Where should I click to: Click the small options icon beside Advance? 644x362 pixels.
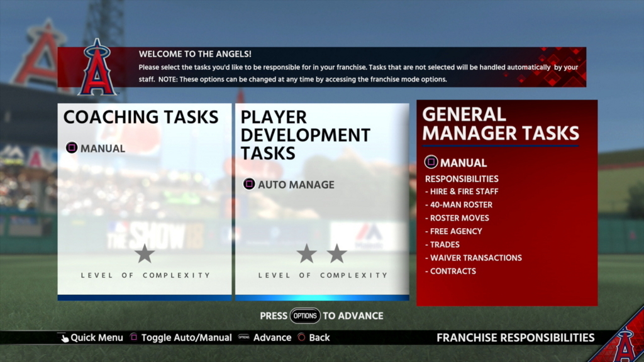243,337
